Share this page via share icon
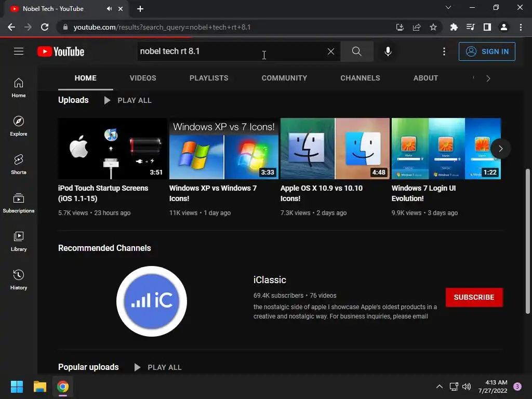The width and height of the screenshot is (532, 399). pyautogui.click(x=417, y=27)
